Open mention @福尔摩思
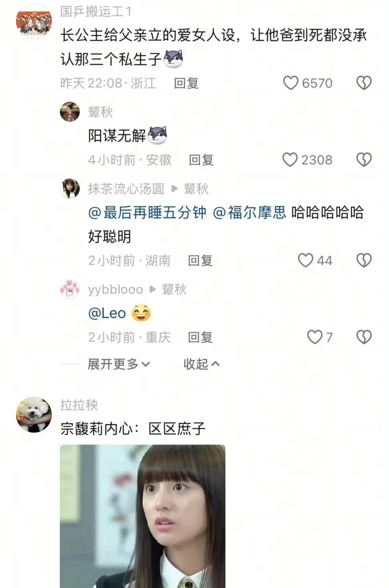Viewport: 389px width, 588px height. (249, 213)
